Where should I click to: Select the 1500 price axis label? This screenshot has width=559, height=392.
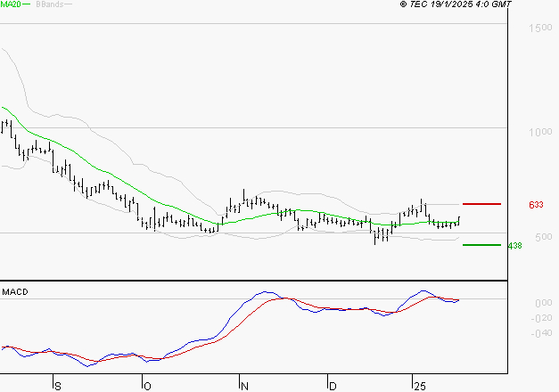point(540,28)
